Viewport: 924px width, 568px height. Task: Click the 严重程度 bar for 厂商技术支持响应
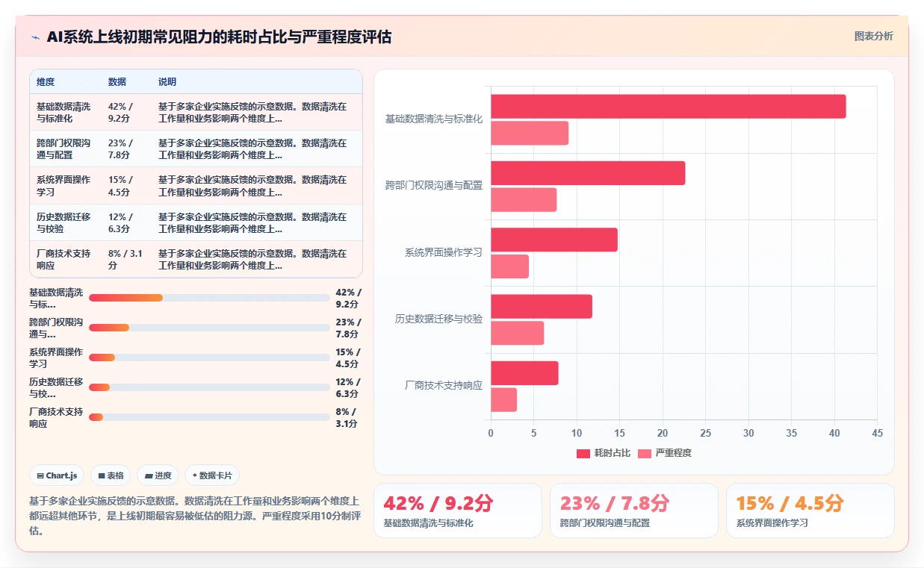click(x=504, y=399)
